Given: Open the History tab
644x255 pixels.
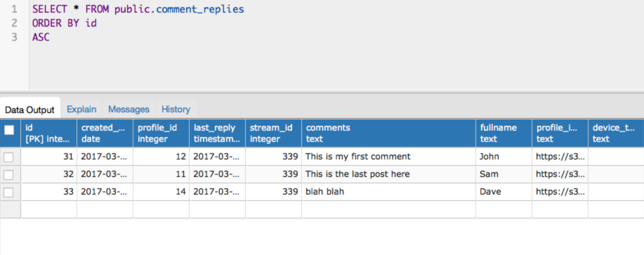Looking at the screenshot, I should pos(176,109).
